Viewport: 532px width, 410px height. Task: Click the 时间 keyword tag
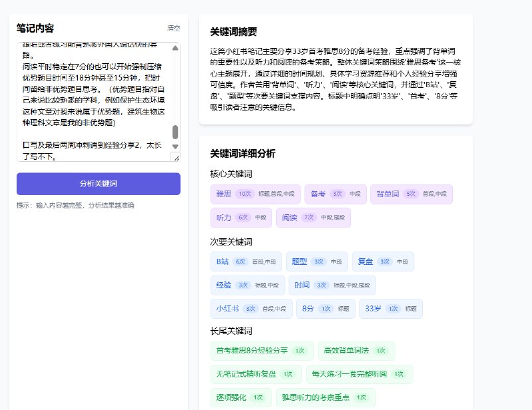click(x=332, y=285)
